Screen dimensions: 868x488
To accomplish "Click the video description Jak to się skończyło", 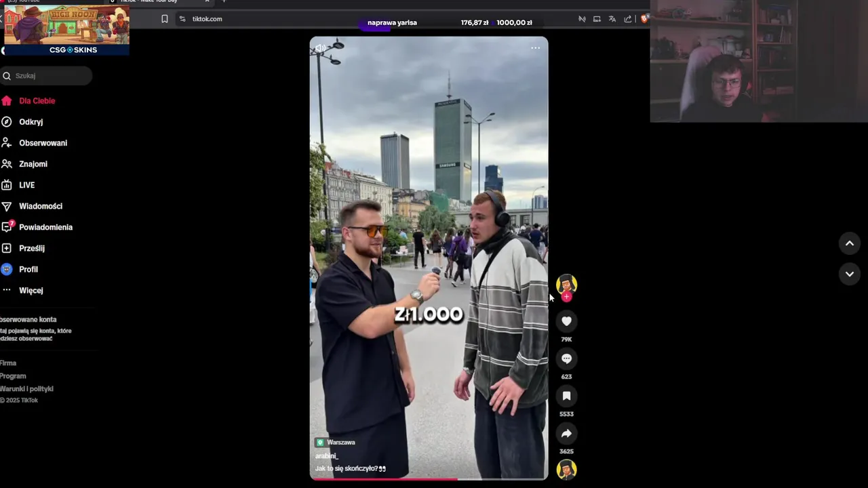I will (351, 468).
